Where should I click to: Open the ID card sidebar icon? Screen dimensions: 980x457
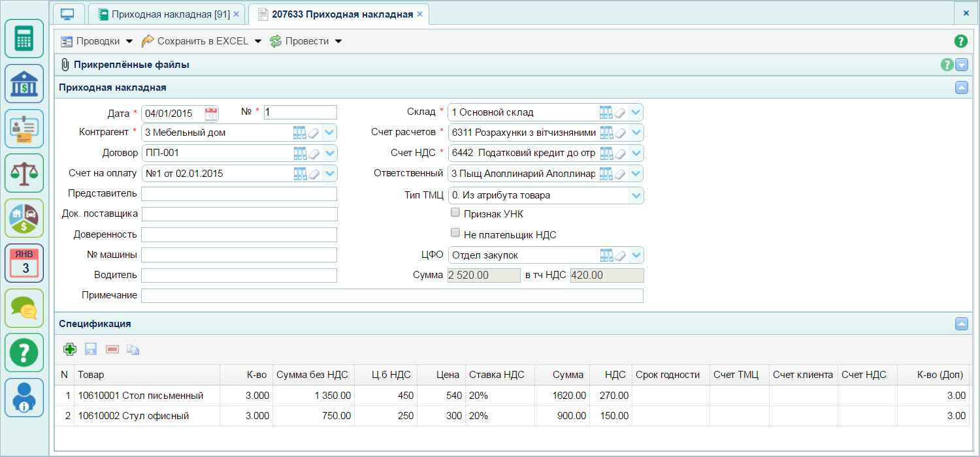click(24, 129)
